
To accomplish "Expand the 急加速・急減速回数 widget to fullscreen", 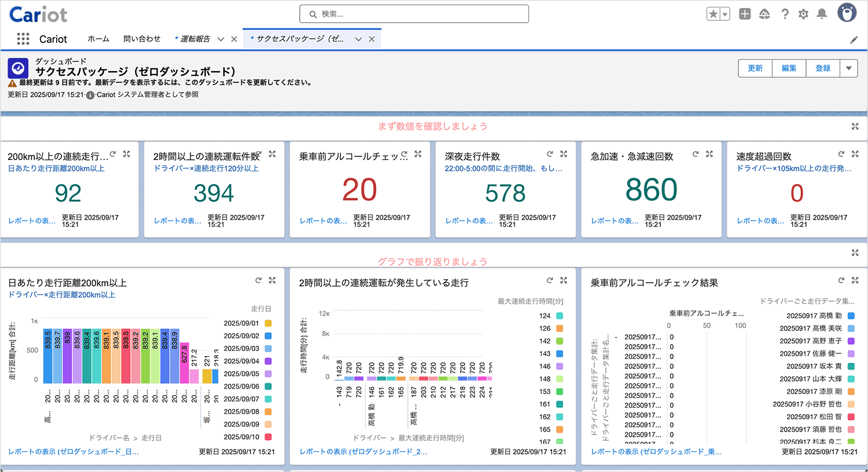I will (x=709, y=154).
